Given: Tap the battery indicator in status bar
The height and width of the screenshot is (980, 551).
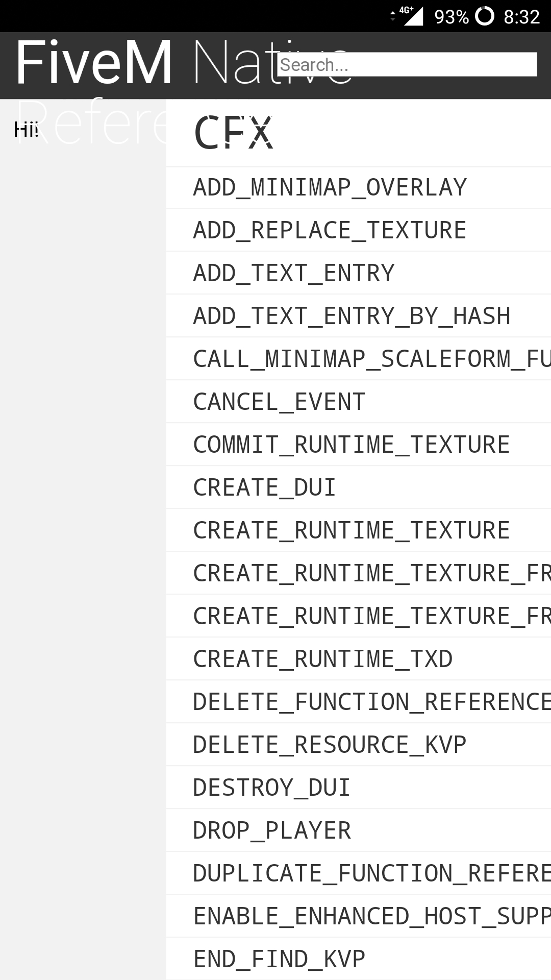Looking at the screenshot, I should click(484, 16).
